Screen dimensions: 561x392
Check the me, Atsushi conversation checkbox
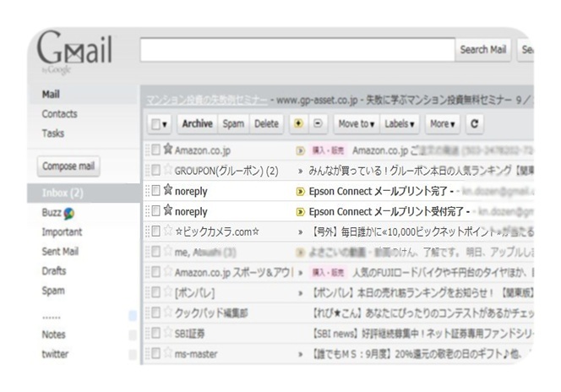pos(155,252)
